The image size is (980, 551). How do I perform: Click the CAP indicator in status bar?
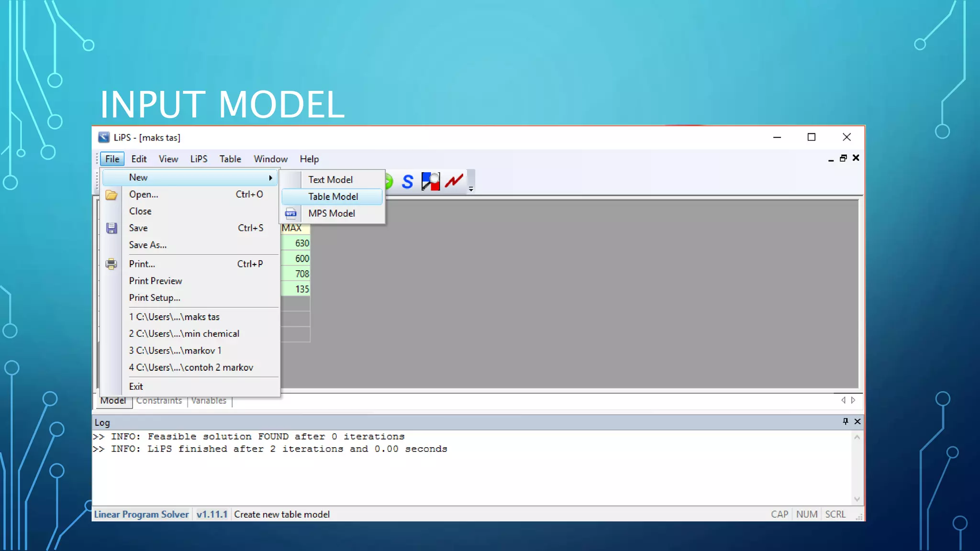click(x=780, y=514)
